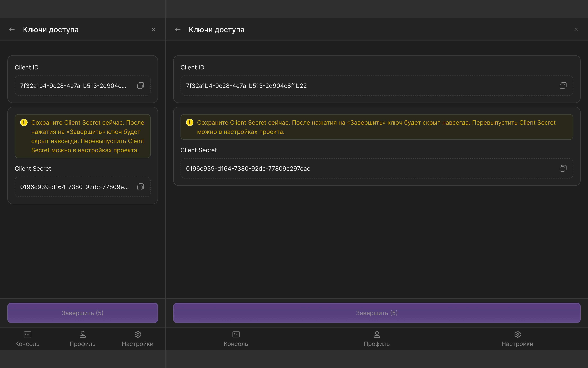Click Client ID label in right panel
Screen dimensions: 588x368
[192, 67]
